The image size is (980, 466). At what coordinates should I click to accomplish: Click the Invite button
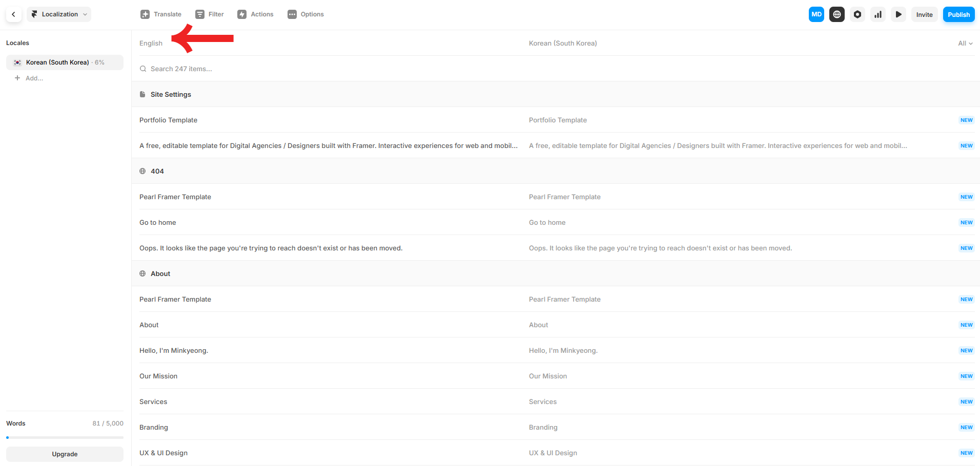click(x=925, y=14)
